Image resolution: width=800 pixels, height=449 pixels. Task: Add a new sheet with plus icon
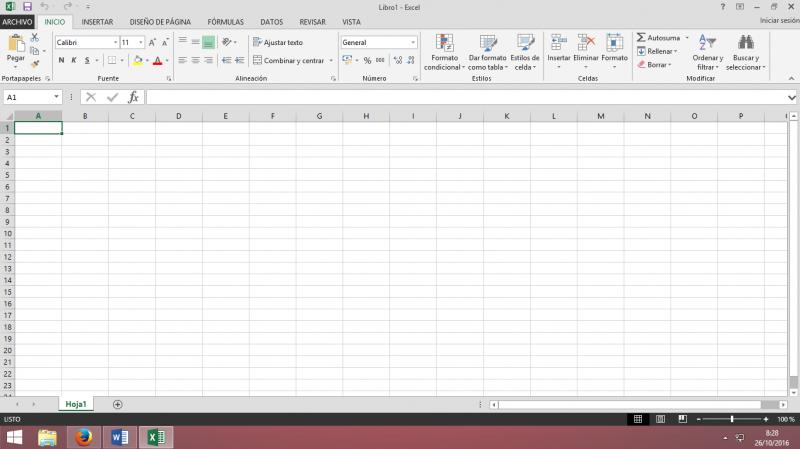[x=117, y=404]
